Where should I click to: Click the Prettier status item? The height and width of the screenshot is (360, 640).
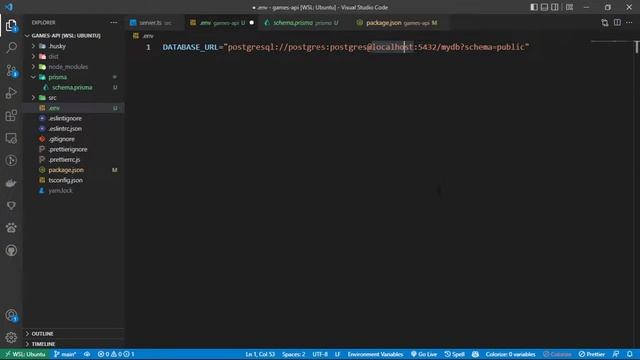pos(592,354)
